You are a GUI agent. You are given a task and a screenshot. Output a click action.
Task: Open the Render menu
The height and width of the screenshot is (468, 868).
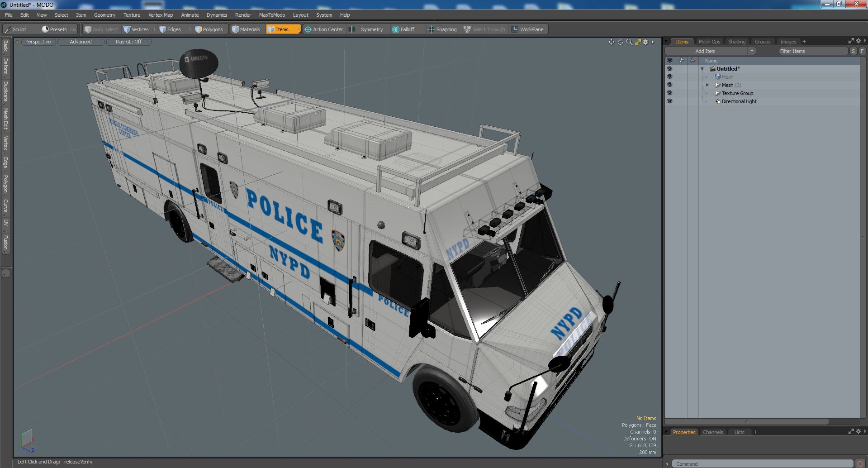243,15
